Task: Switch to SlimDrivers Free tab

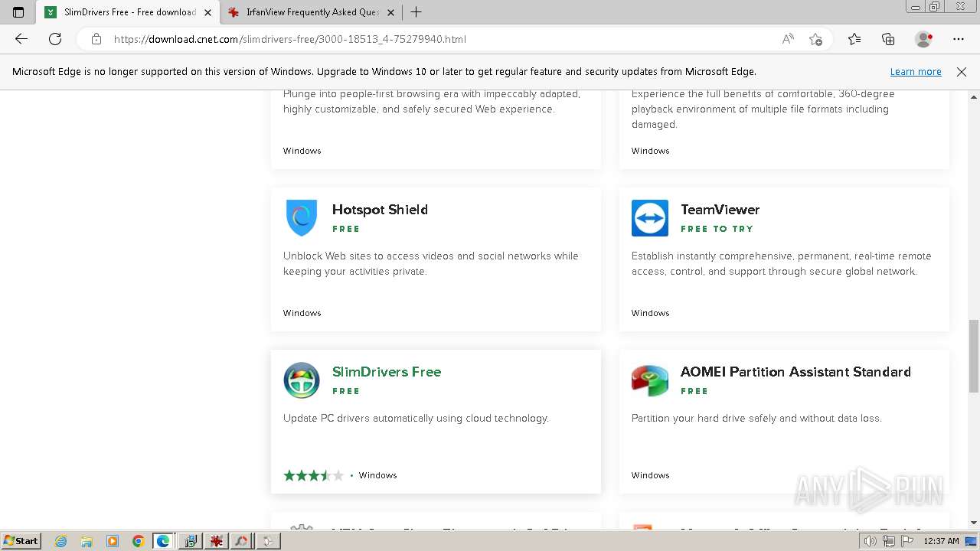Action: (x=128, y=12)
